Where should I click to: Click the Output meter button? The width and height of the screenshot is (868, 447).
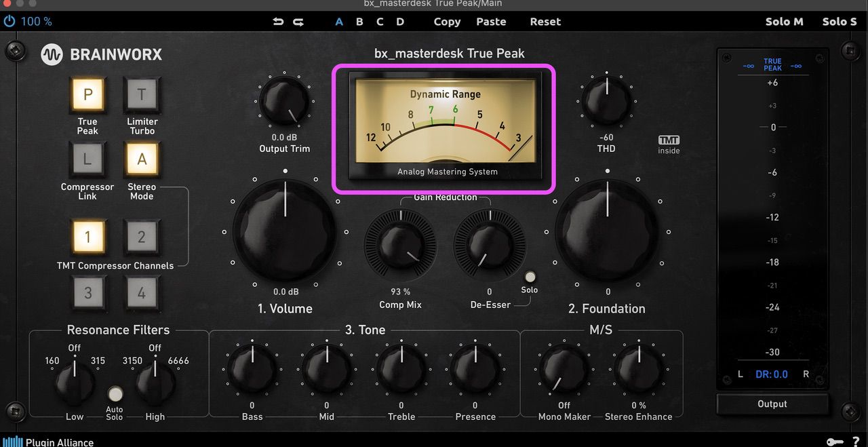pyautogui.click(x=772, y=404)
